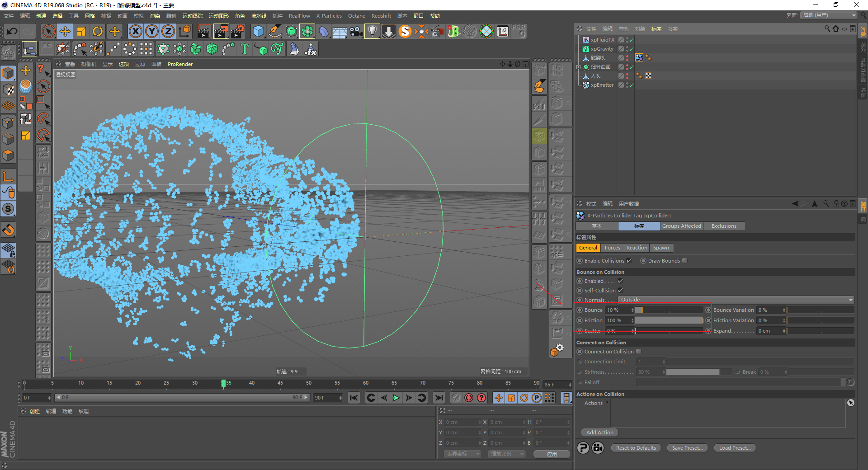Click the Render View clapperboard icon

(204, 31)
